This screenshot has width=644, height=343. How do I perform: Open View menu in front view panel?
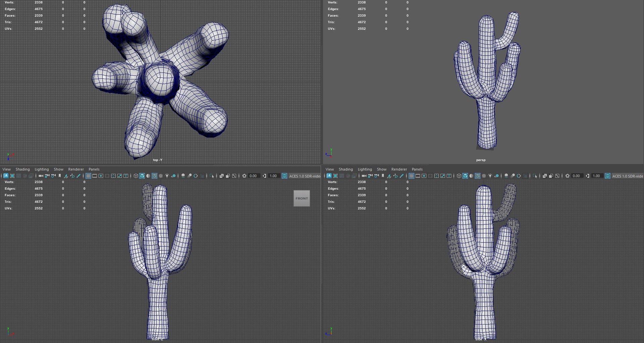click(6, 169)
